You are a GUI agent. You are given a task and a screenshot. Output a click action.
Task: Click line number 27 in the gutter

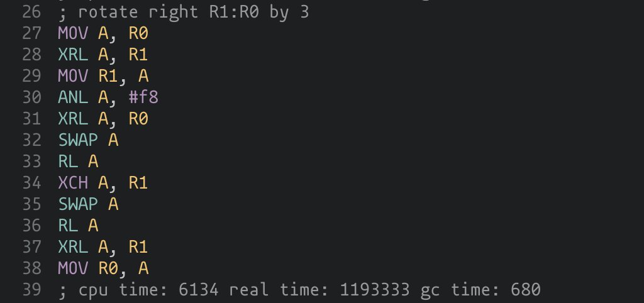point(31,33)
